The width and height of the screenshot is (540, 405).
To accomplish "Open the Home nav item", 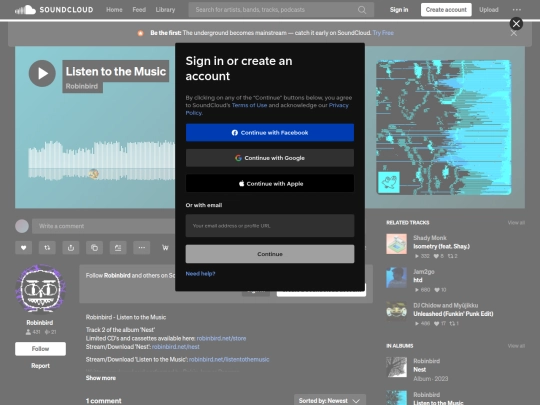I will click(x=114, y=10).
